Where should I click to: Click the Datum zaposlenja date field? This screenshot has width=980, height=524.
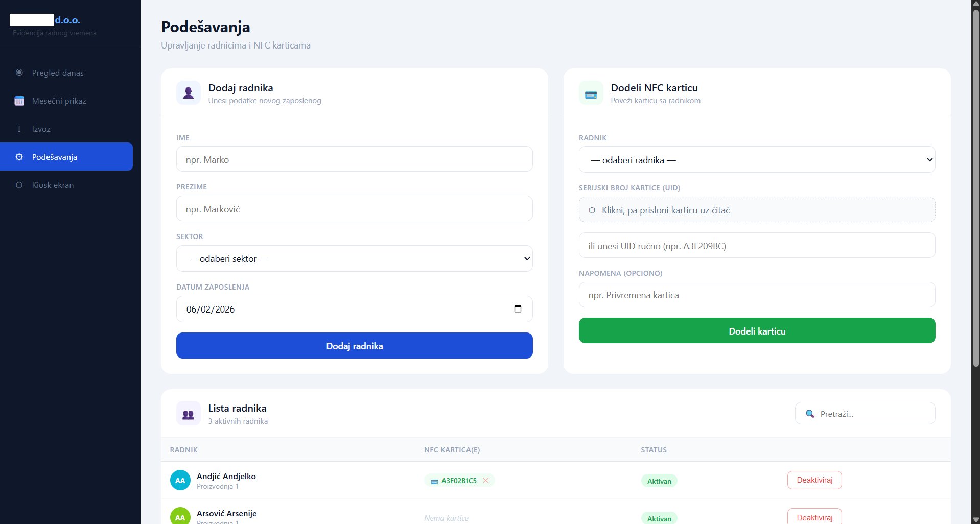355,309
